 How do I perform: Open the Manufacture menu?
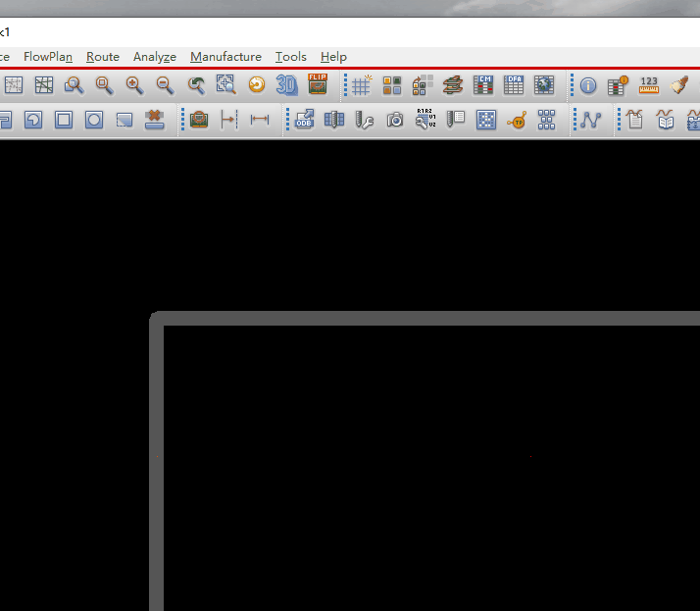click(x=225, y=57)
